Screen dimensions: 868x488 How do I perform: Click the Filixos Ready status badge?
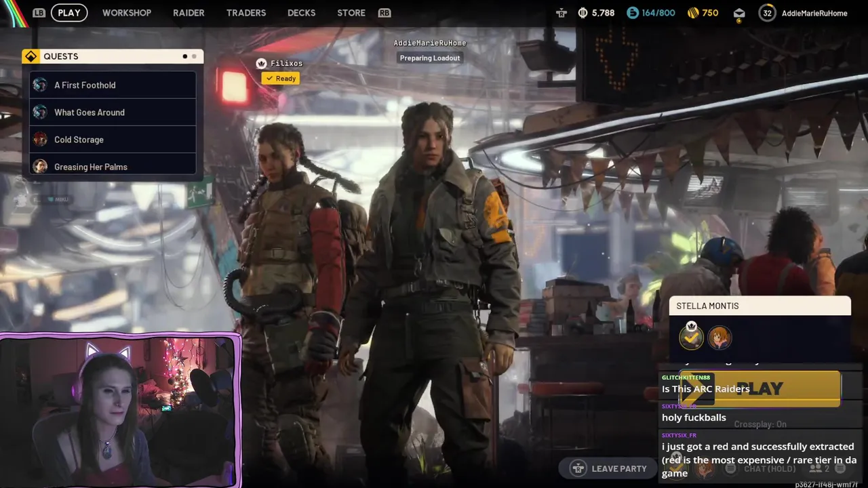click(x=280, y=78)
